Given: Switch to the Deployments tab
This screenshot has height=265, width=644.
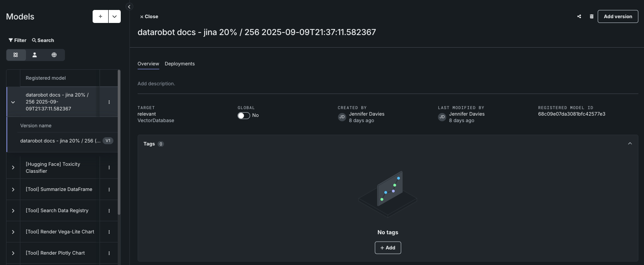Looking at the screenshot, I should [180, 64].
